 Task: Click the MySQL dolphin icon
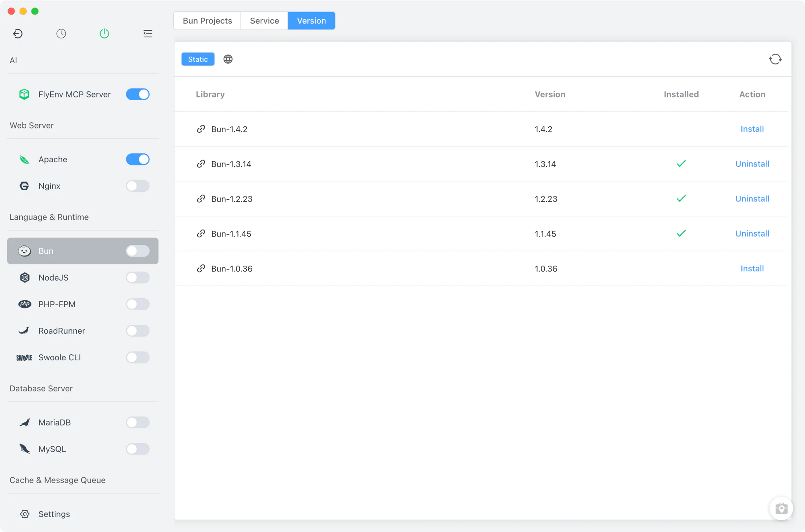[24, 449]
